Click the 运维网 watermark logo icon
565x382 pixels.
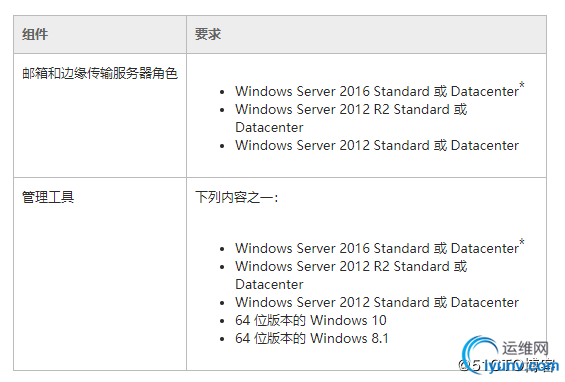coord(479,353)
